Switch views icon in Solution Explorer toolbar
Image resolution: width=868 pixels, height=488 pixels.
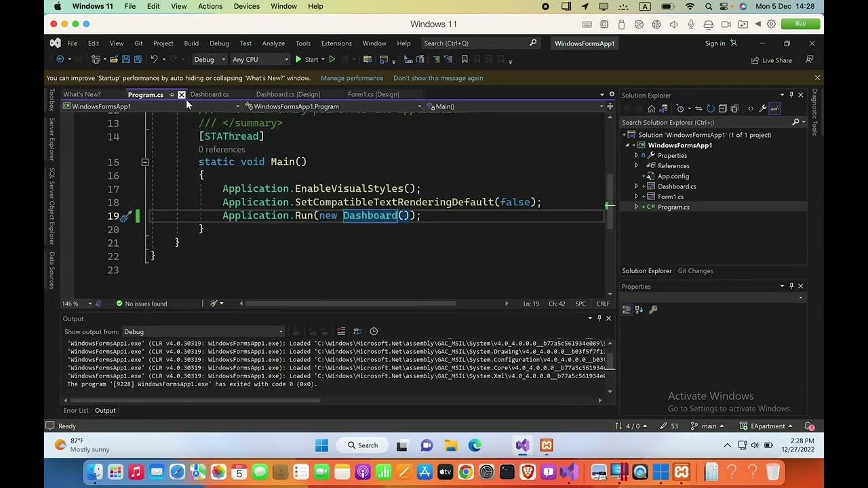point(663,108)
